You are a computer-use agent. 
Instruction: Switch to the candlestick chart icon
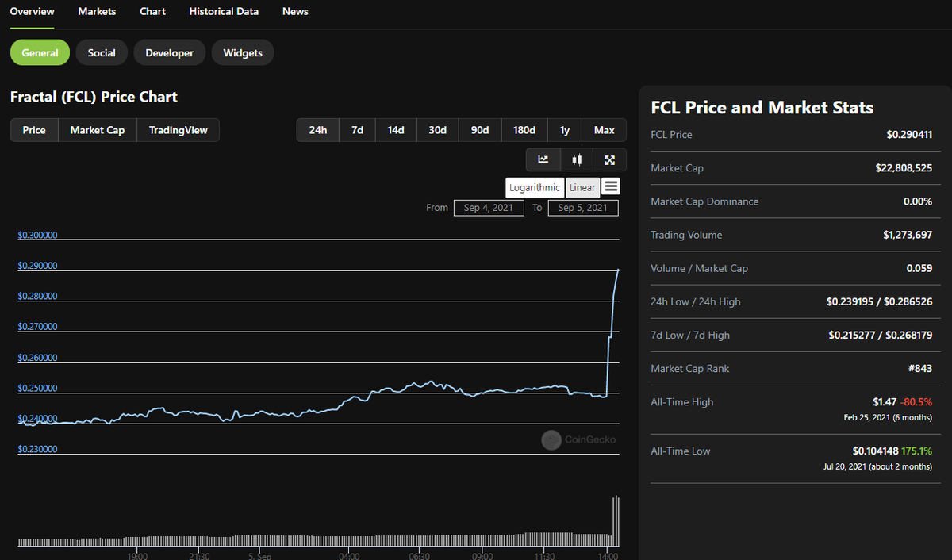(x=576, y=159)
